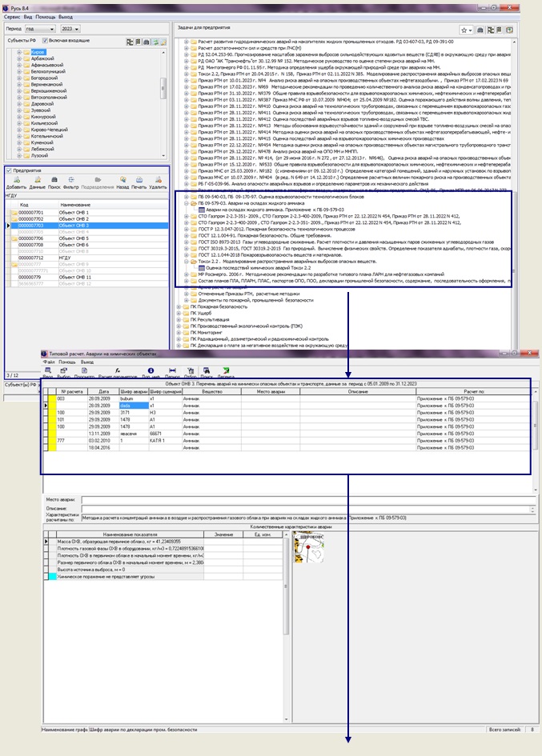Open Данные for the selected enterprise
The image size is (542, 756).
[35, 180]
